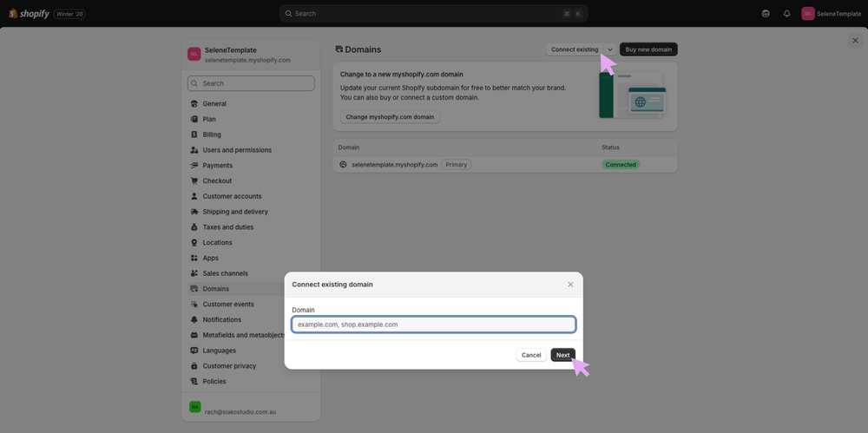The height and width of the screenshot is (433, 868).
Task: Go to Taxes and duties settings
Action: 228,227
